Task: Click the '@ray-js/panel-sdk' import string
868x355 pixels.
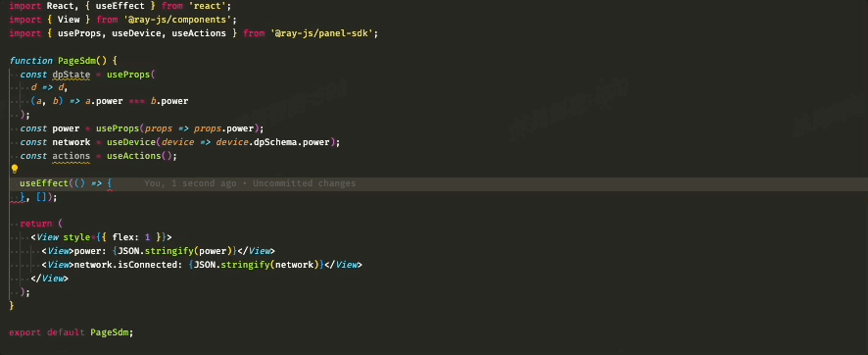Action: [x=321, y=33]
